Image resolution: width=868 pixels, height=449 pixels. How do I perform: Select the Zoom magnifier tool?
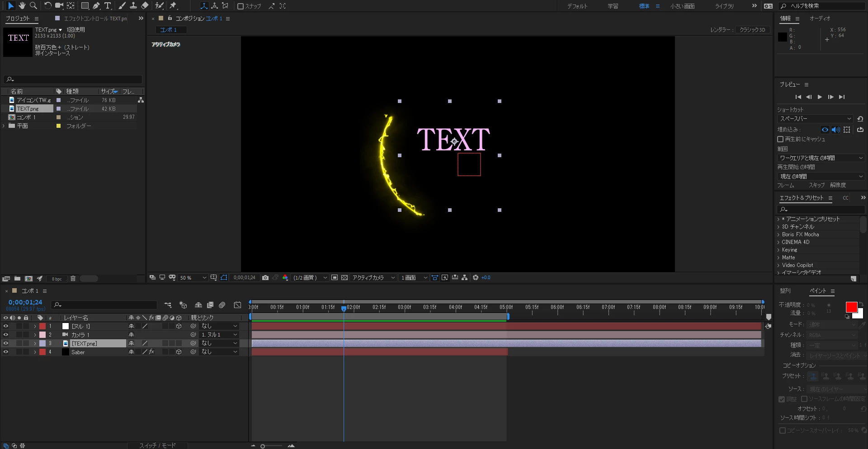click(x=33, y=6)
